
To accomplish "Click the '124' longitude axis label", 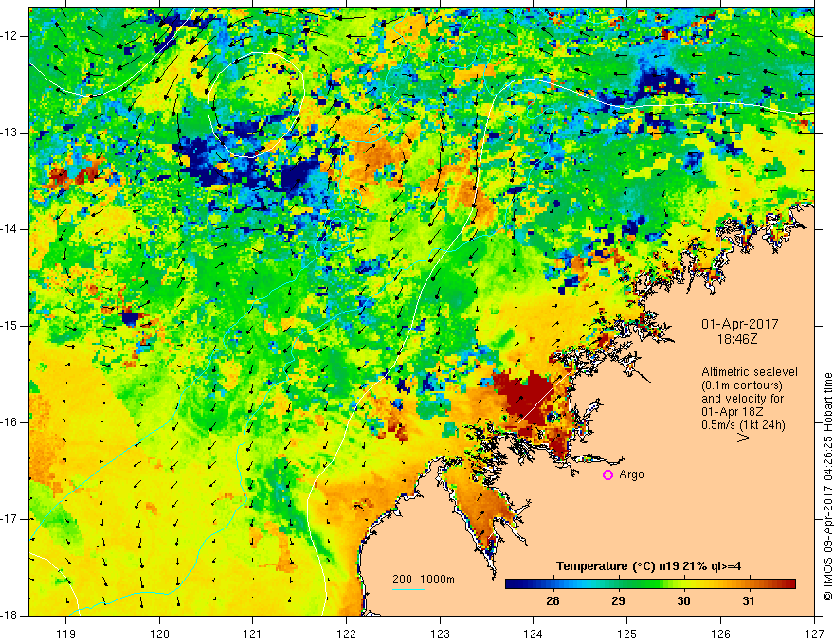I will (x=534, y=634).
